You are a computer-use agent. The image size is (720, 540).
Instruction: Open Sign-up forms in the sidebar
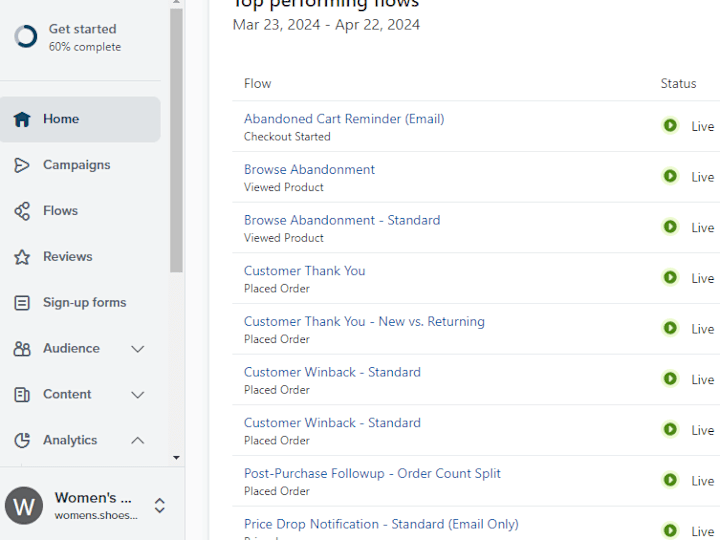pyautogui.click(x=80, y=303)
